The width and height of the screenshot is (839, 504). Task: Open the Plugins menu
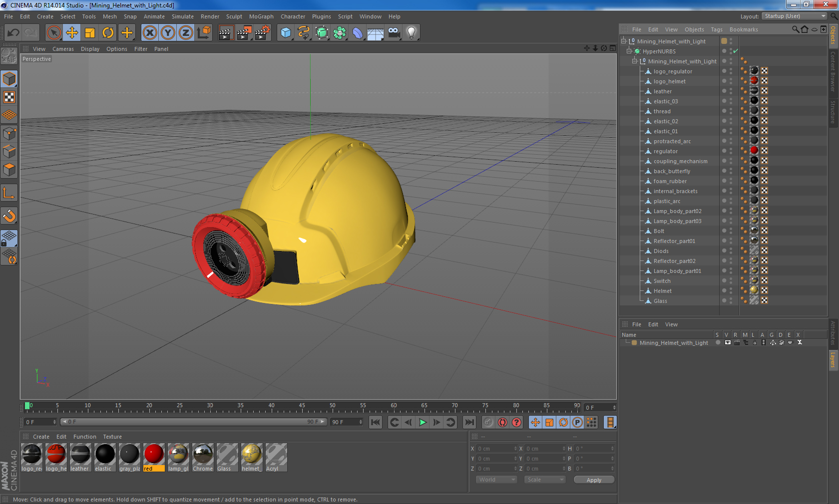point(322,16)
